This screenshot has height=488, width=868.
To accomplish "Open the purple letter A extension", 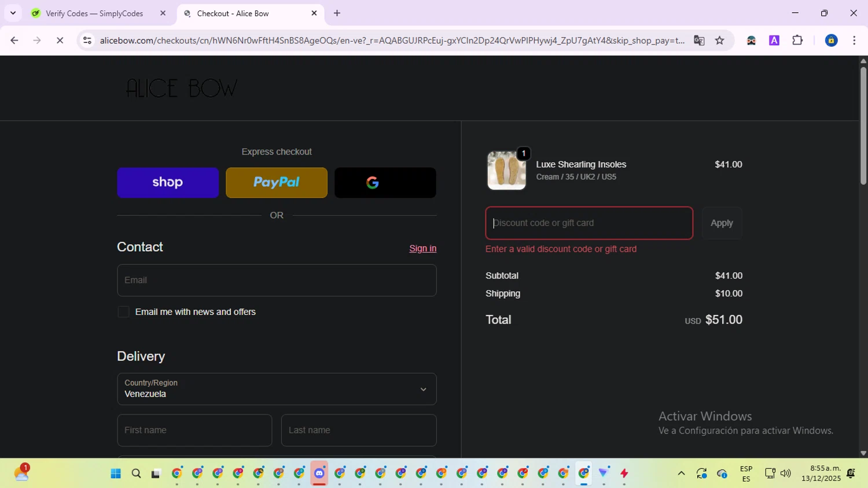I will point(774,41).
